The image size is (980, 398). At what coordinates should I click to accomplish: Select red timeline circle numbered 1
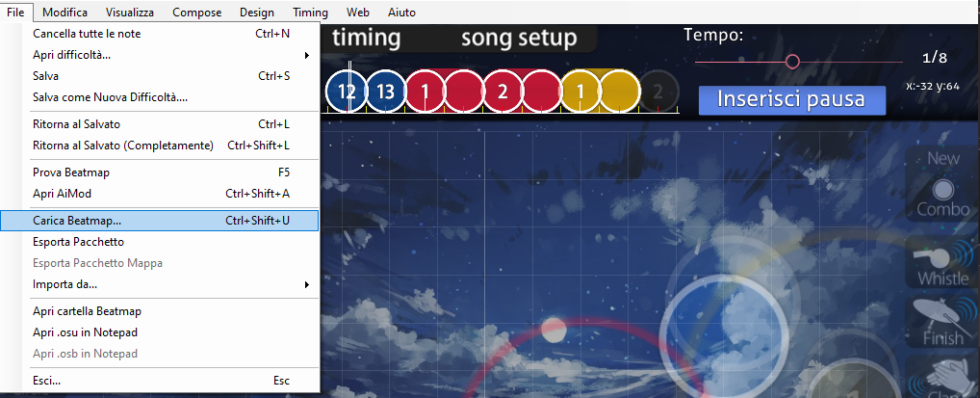(425, 92)
